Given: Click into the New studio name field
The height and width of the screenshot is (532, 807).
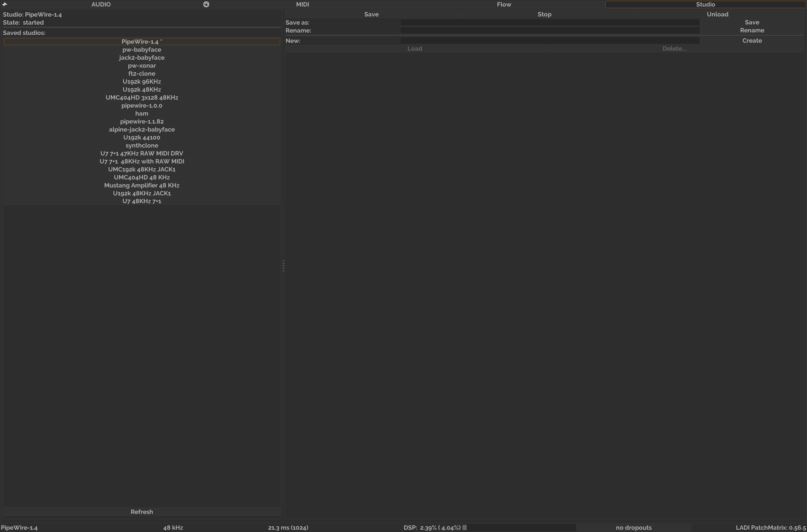Looking at the screenshot, I should (x=549, y=41).
